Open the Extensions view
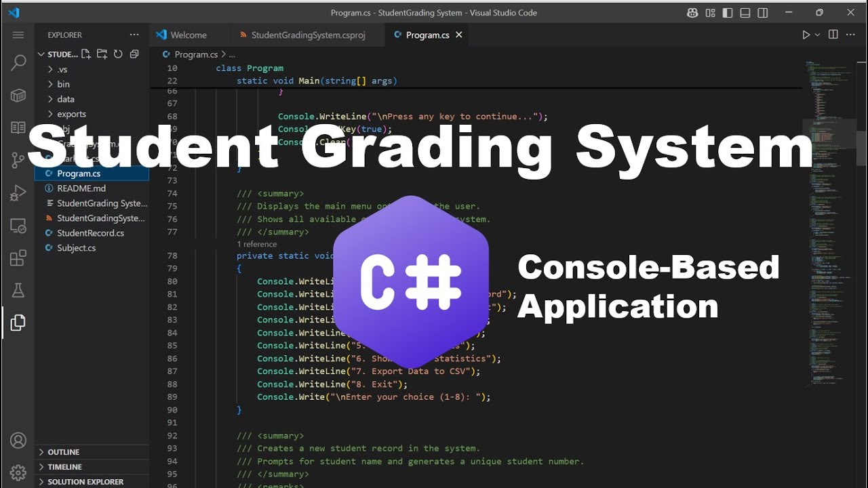868x488 pixels. (x=18, y=258)
